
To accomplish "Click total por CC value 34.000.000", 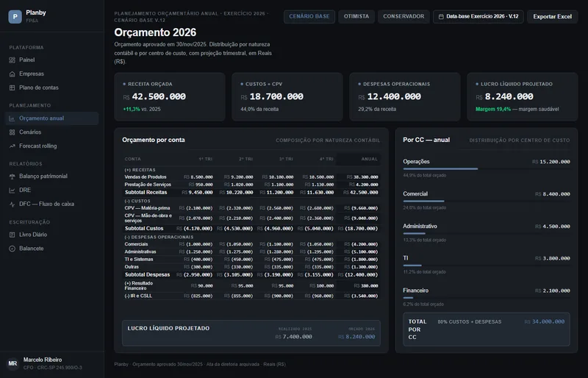I will (545, 321).
